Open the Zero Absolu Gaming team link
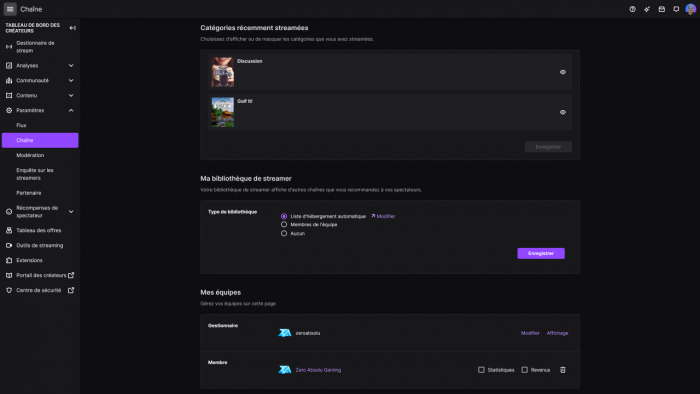This screenshot has width=700, height=394. pyautogui.click(x=318, y=370)
